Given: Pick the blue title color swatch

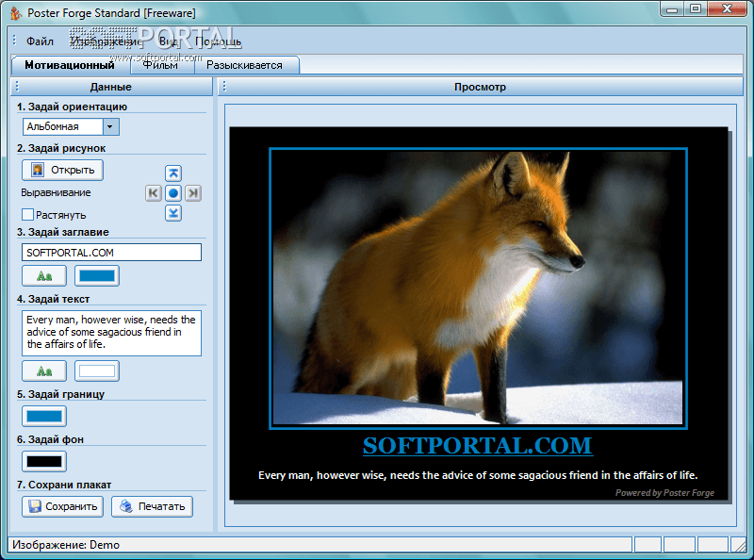Looking at the screenshot, I should [97, 275].
